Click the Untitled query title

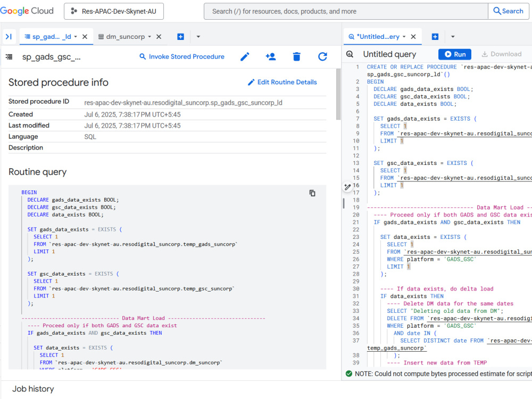coord(389,54)
